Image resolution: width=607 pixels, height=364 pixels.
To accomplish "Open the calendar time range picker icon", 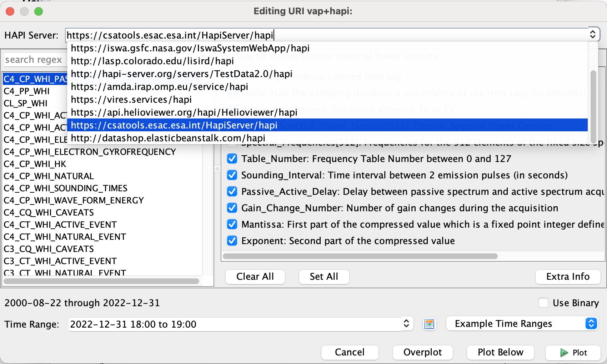I will point(430,324).
